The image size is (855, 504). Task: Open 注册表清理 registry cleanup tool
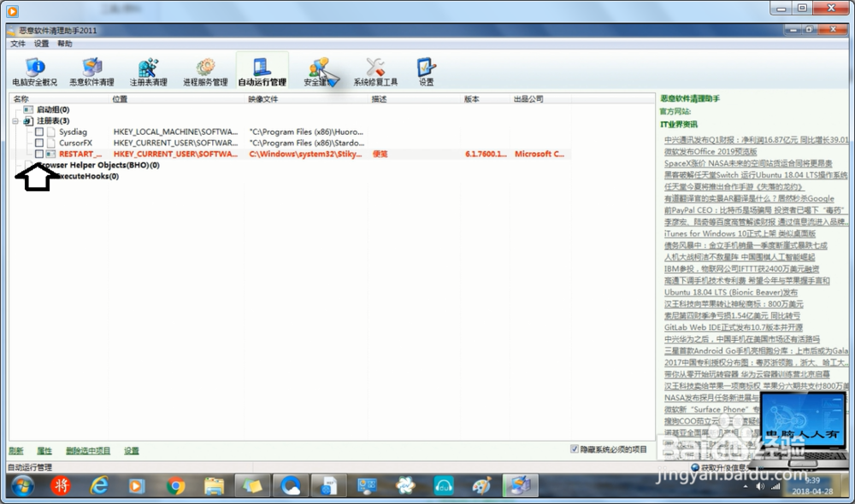[148, 72]
